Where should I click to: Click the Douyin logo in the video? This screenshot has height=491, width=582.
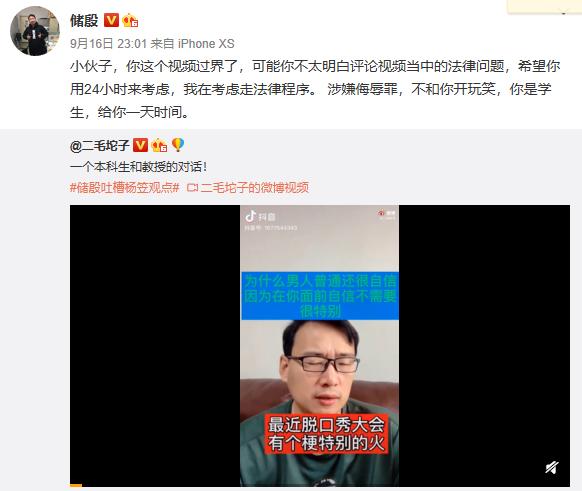click(261, 216)
